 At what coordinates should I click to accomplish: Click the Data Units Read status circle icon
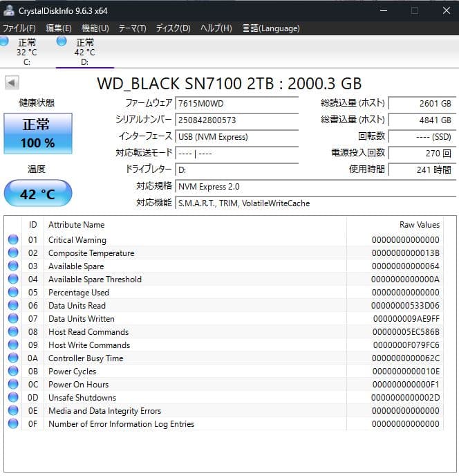13,305
